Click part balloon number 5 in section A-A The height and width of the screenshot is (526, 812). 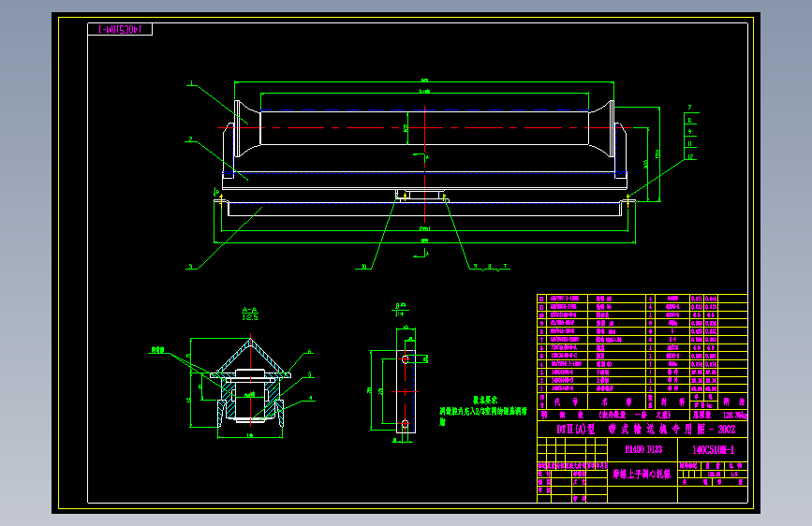310,374
